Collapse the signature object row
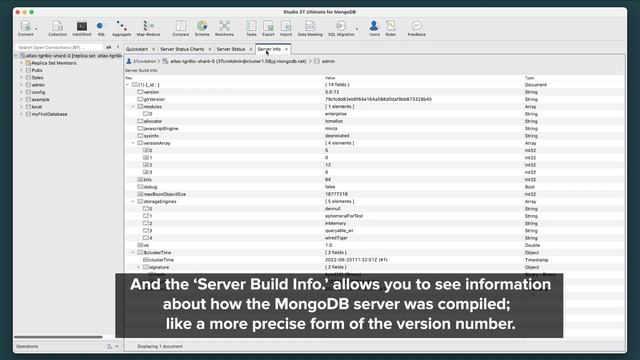The width and height of the screenshot is (640, 360). point(139,267)
